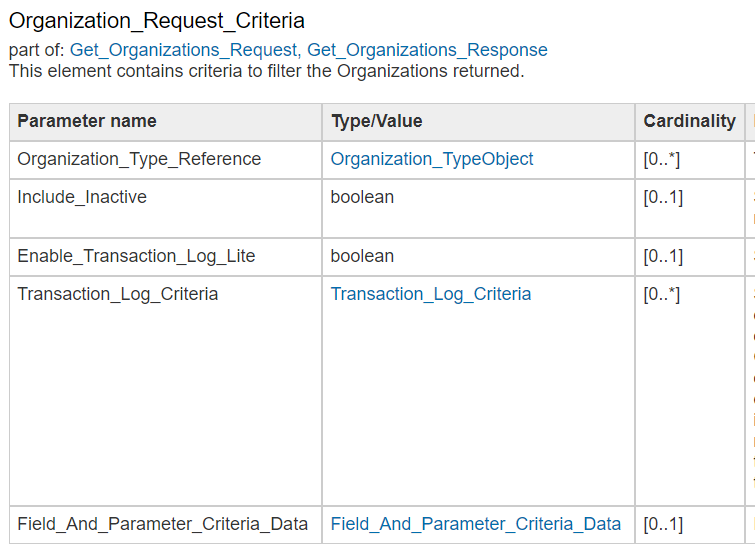The image size is (755, 553).
Task: Click the cardinality value for Field_And_Parameter_Criteria_Data
Action: [x=662, y=524]
